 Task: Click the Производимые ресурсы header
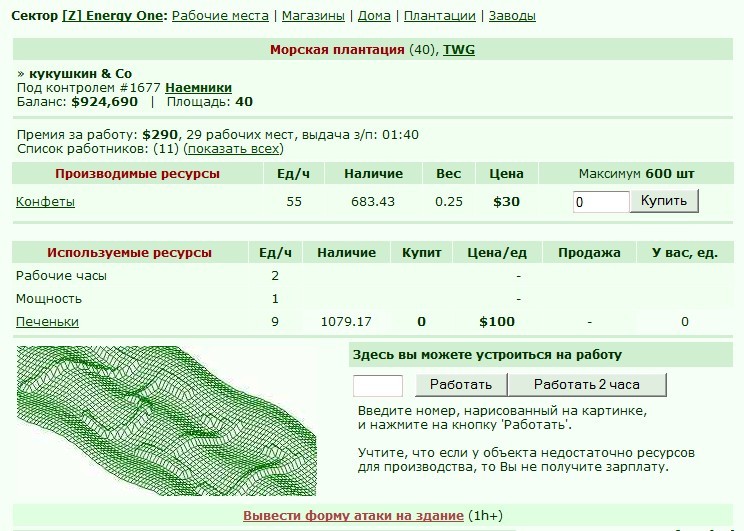pyautogui.click(x=137, y=174)
